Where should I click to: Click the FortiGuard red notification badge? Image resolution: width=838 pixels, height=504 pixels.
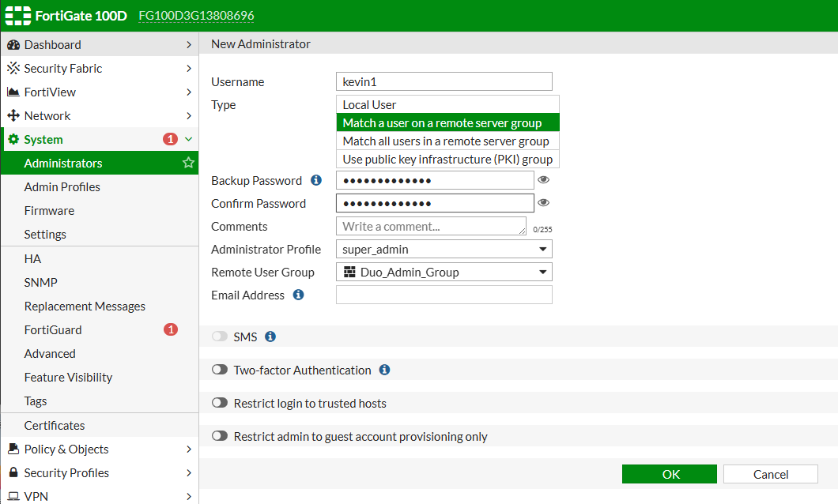click(171, 329)
